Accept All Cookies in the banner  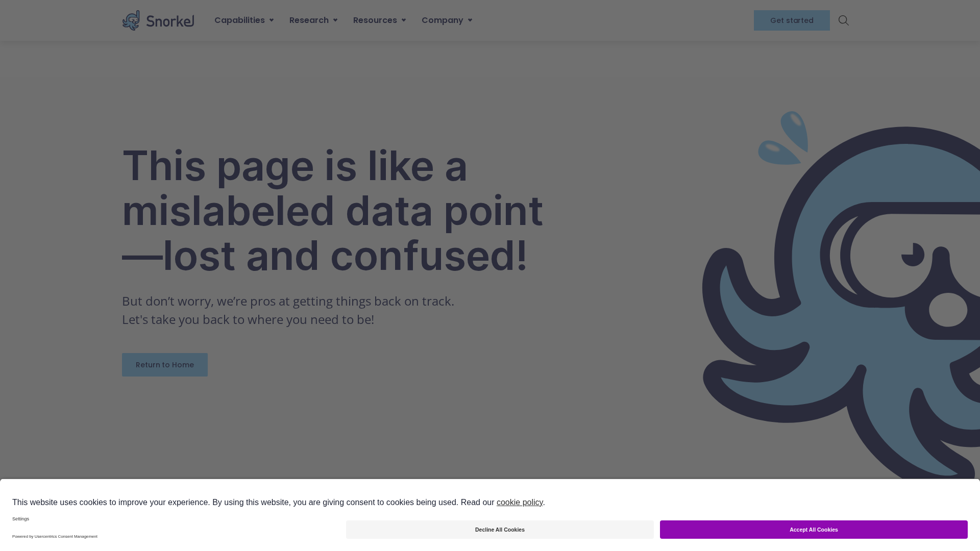click(814, 530)
